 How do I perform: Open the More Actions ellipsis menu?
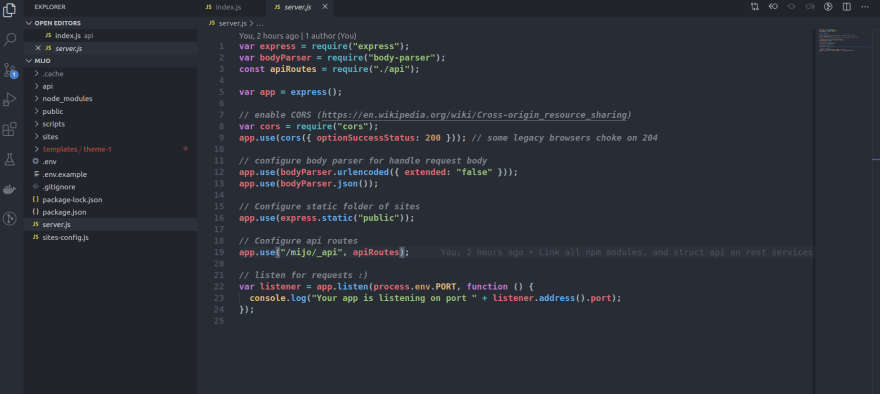(x=865, y=7)
